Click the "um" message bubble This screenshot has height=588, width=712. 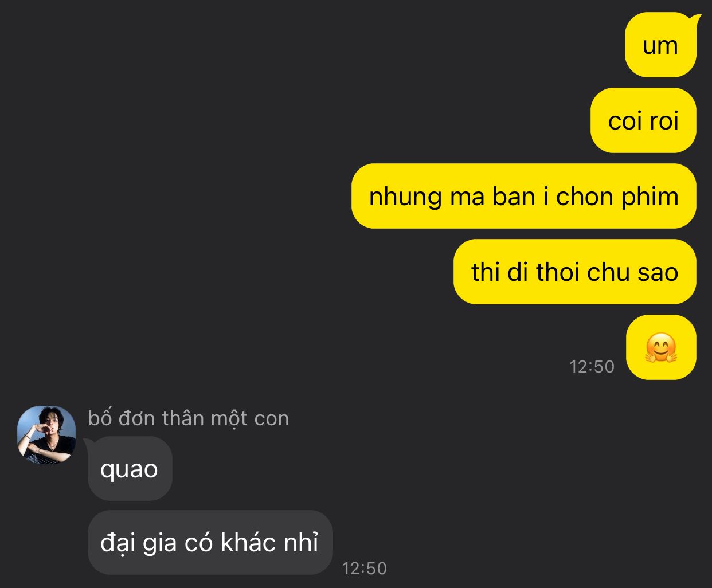pyautogui.click(x=660, y=45)
